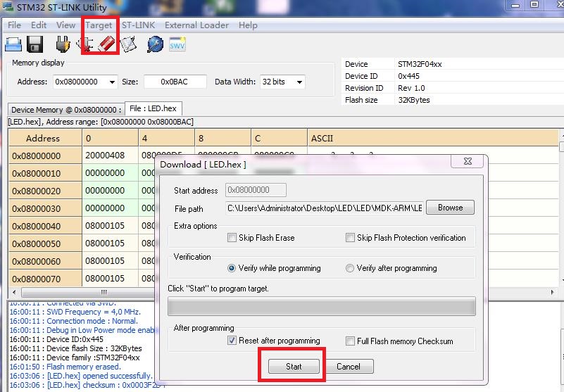Click the ST-LINK Utility title bar icon

point(8,6)
